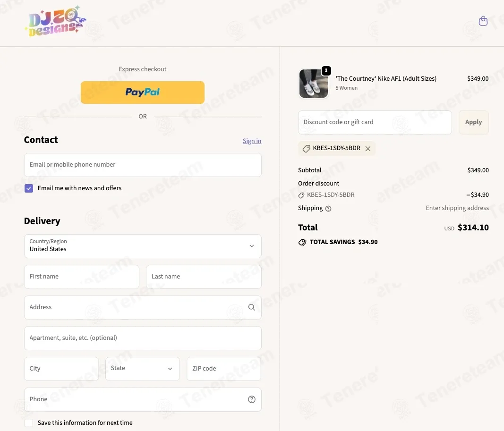The width and height of the screenshot is (504, 431).
Task: Focus the First name field
Action: pos(82,277)
